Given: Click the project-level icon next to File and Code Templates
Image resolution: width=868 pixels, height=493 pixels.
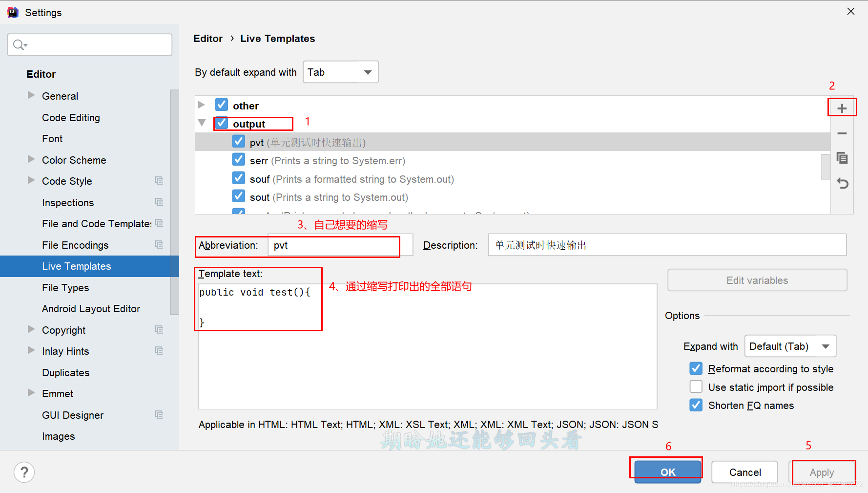Looking at the screenshot, I should 159,223.
